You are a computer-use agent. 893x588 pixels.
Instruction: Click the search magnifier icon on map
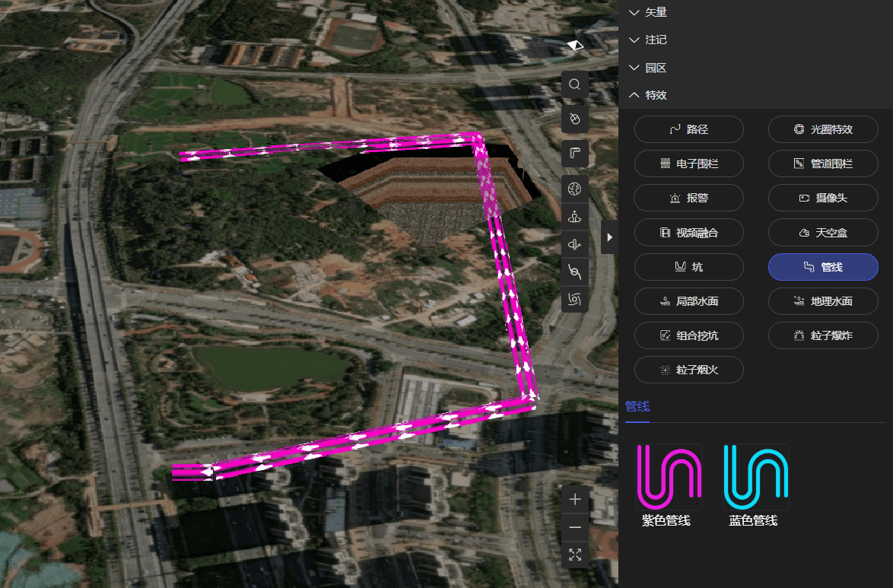tap(575, 84)
